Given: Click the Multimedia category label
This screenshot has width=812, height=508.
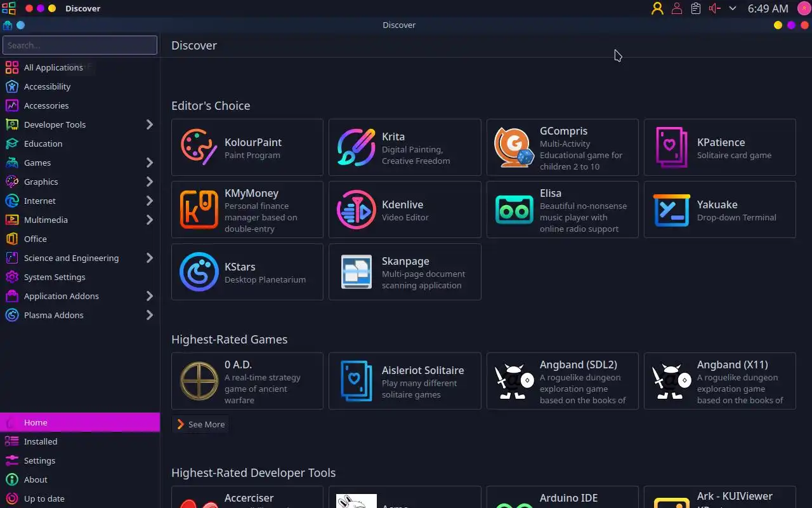Looking at the screenshot, I should [46, 220].
